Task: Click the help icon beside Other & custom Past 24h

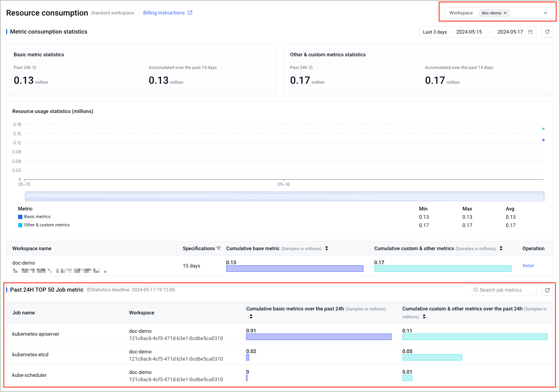Action: point(311,67)
